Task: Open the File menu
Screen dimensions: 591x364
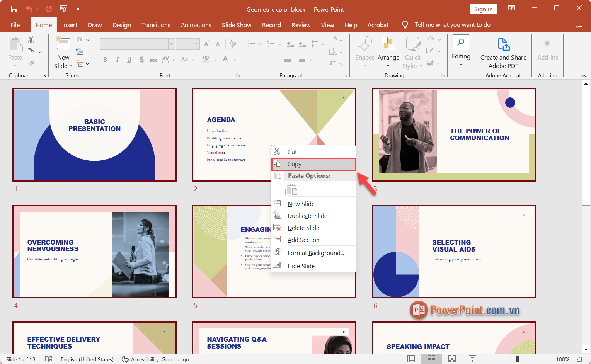Action: click(15, 25)
